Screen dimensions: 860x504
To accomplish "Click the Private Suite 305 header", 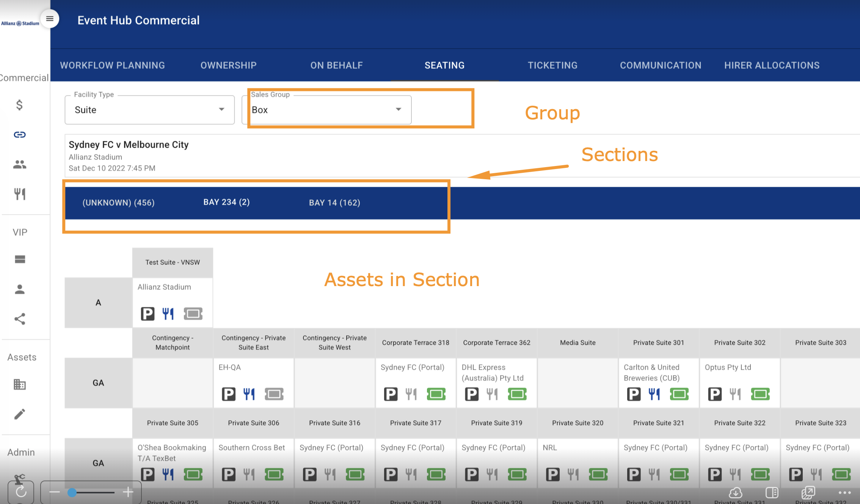I will click(173, 423).
